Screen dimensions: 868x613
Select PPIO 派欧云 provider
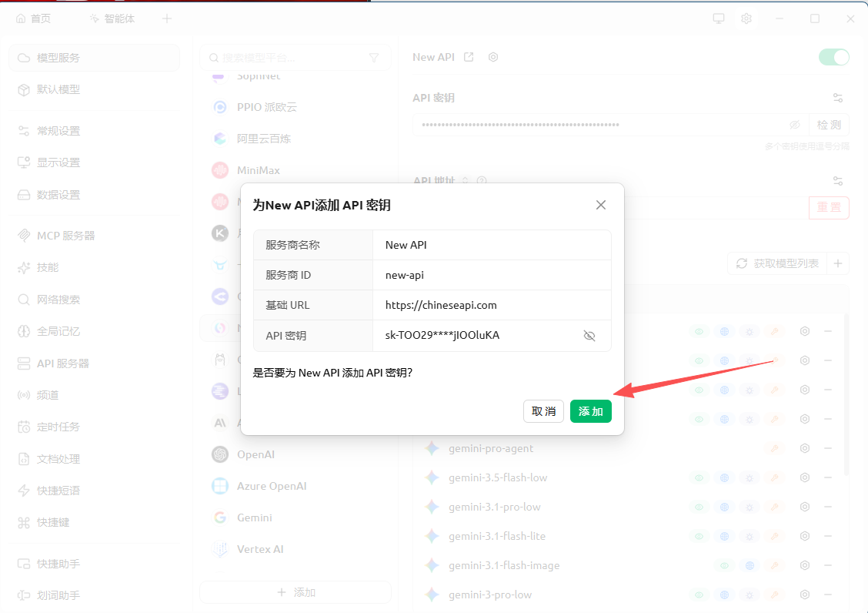[x=295, y=107]
